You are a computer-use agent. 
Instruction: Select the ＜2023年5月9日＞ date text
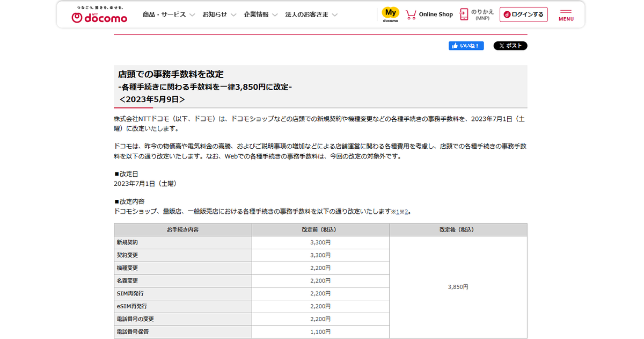(x=152, y=99)
